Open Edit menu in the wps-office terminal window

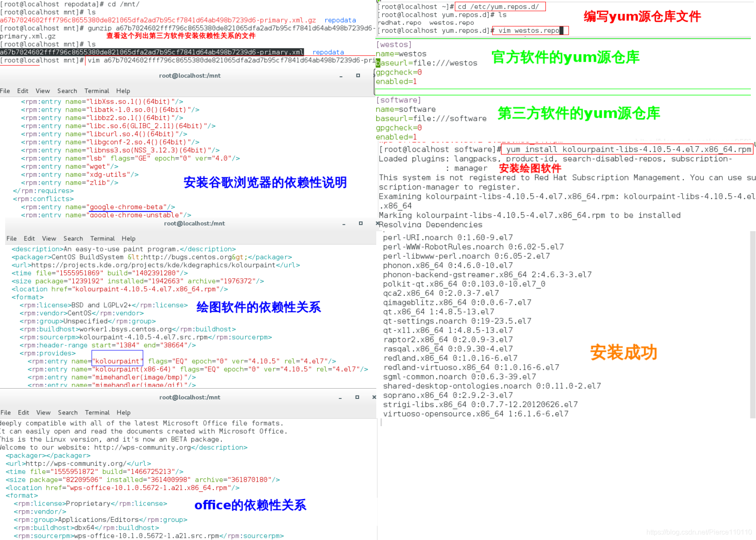click(24, 413)
